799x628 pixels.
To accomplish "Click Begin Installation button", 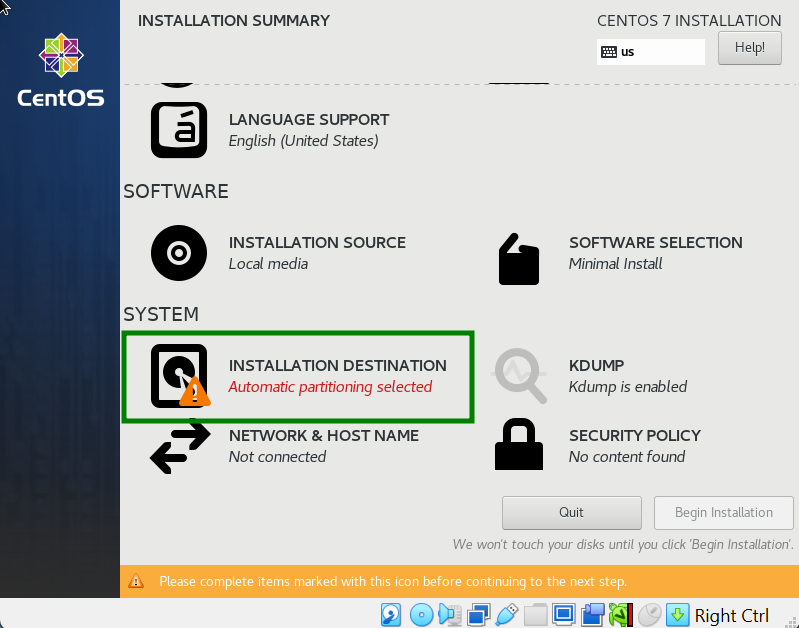I will point(724,513).
